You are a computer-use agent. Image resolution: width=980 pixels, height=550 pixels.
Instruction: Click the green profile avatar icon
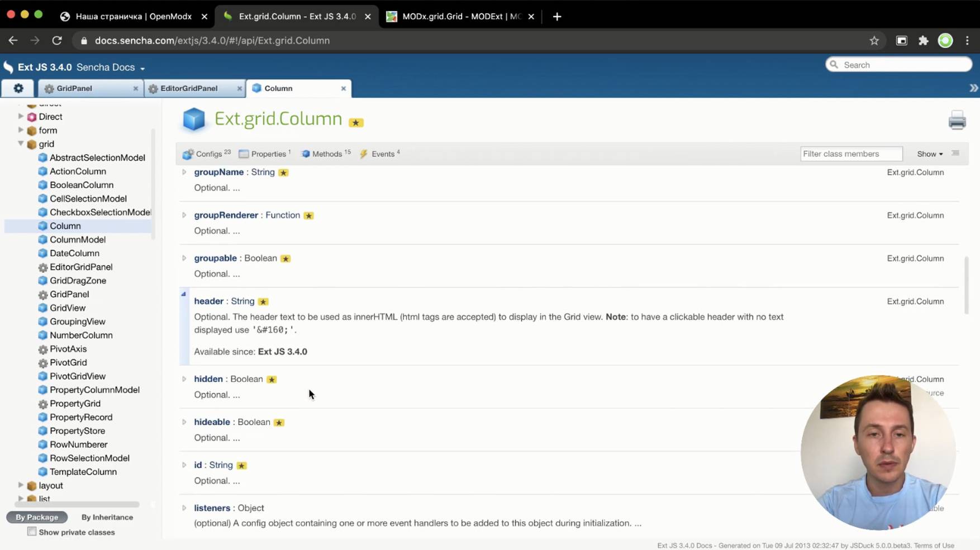point(945,41)
